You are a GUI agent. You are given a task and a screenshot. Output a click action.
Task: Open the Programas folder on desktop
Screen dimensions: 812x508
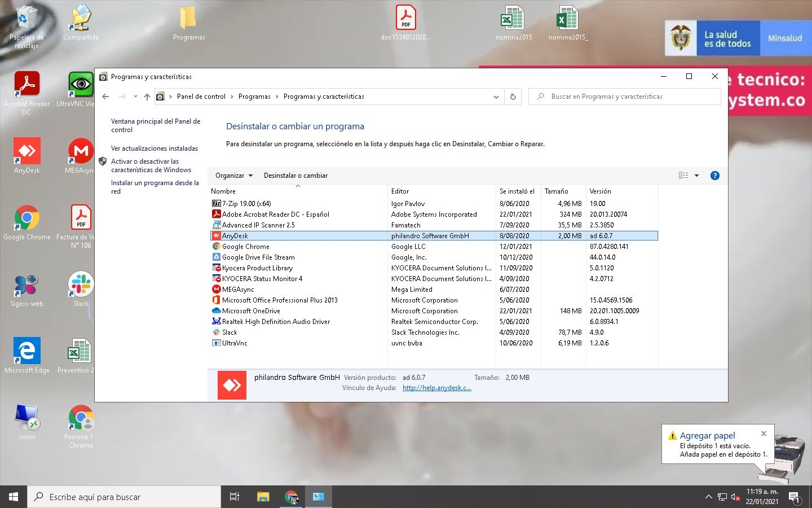189,23
